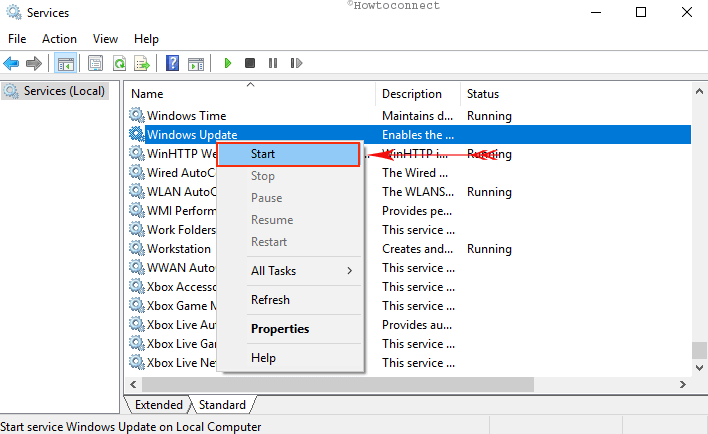
Task: Choose Stop from the context menu
Action: [290, 176]
